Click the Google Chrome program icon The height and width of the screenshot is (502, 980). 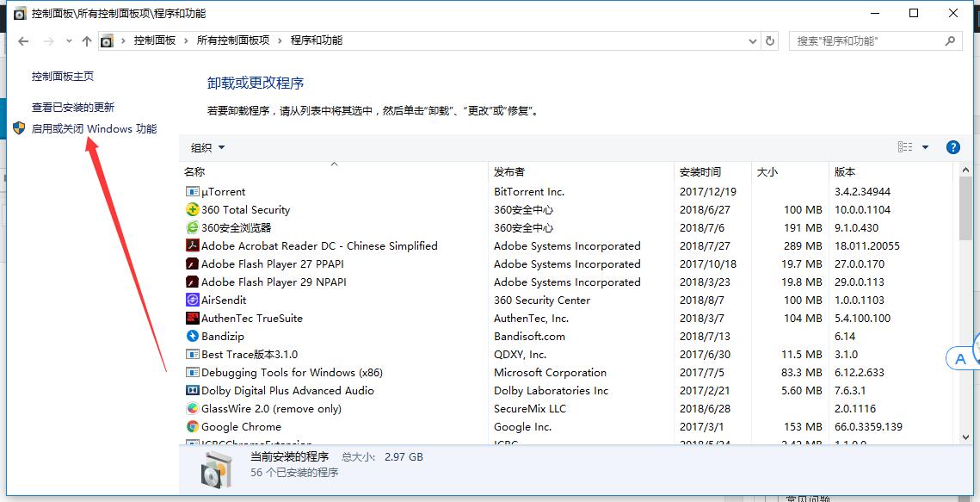191,427
